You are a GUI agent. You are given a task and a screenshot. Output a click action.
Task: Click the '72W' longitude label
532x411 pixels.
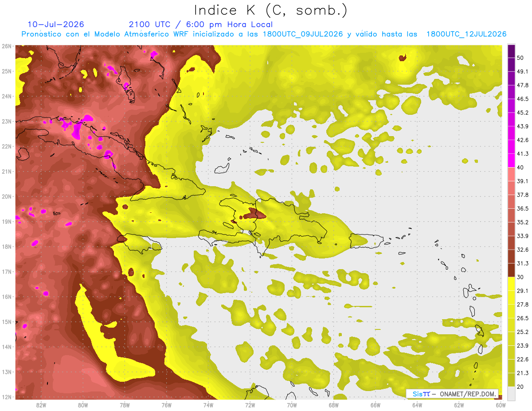coord(250,405)
